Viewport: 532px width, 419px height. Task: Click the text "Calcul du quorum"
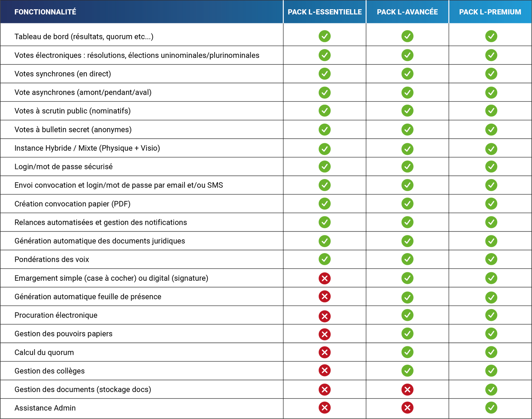point(44,352)
